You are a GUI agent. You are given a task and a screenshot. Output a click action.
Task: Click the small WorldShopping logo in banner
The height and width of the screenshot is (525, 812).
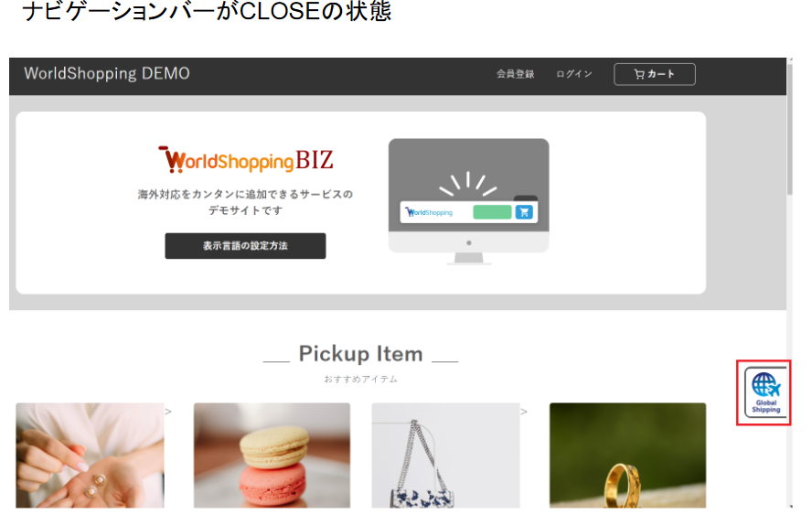pos(429,212)
